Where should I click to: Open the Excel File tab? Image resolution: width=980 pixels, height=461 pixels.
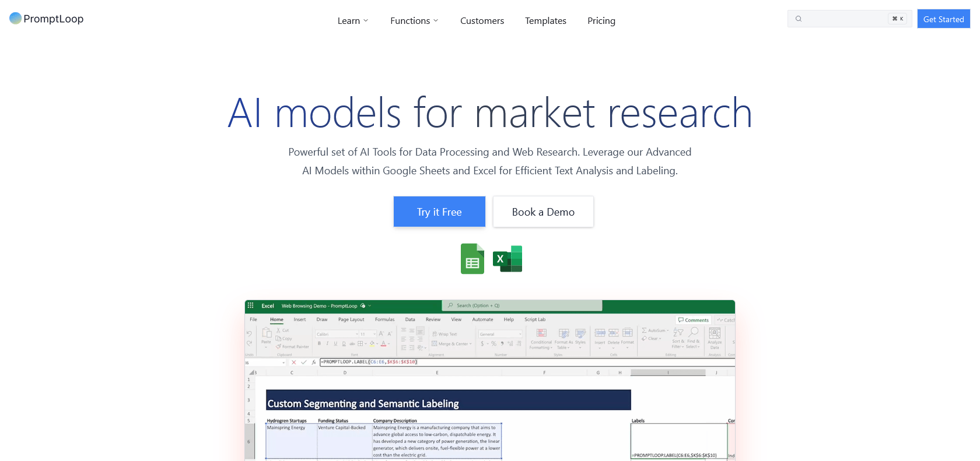(x=253, y=319)
